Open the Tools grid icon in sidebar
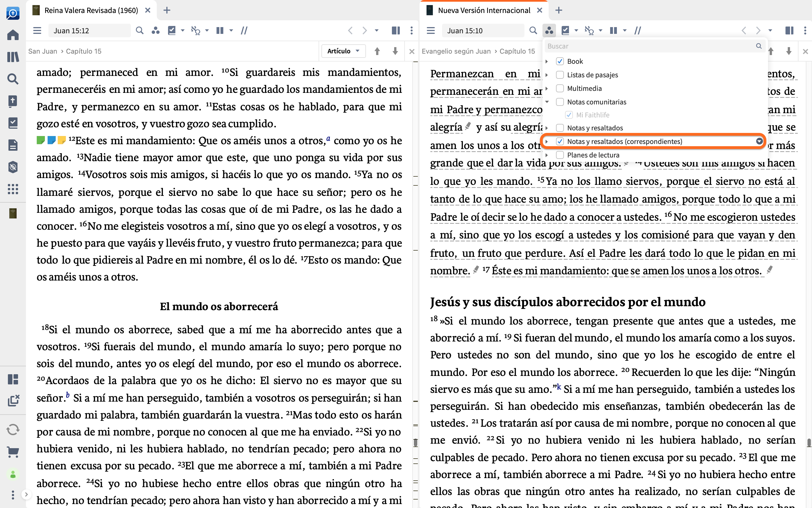 click(x=13, y=189)
